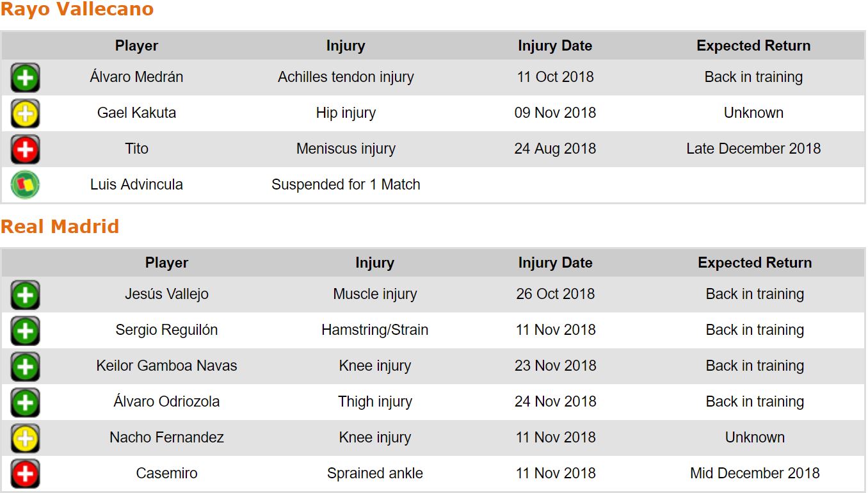Select player name Luis Advincula
Viewport: 868px width, 493px height.
coord(136,185)
